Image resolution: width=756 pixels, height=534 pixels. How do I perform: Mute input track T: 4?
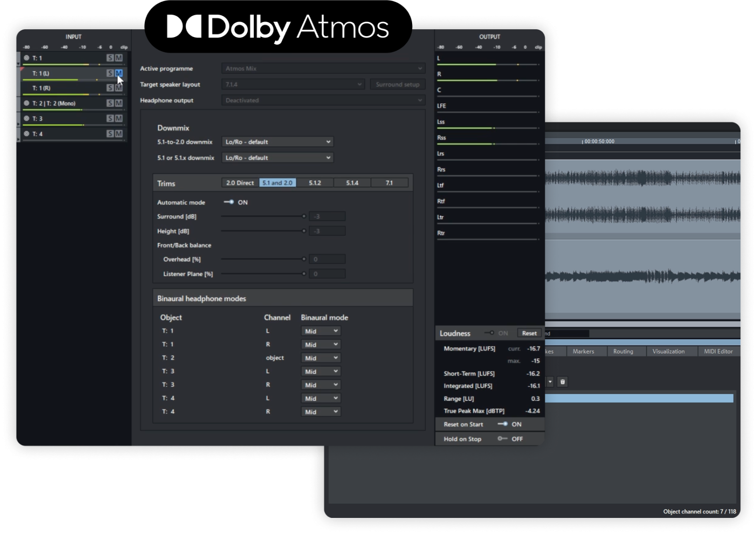tap(118, 133)
